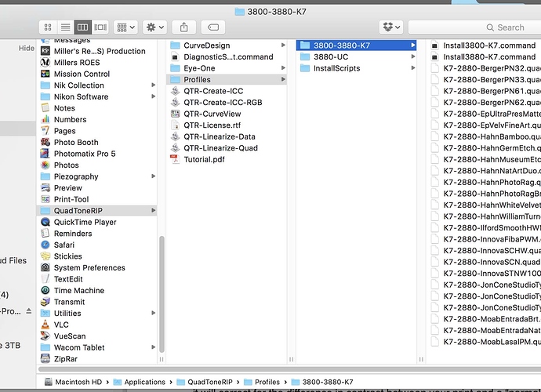Click the VueScan app icon

45,336
